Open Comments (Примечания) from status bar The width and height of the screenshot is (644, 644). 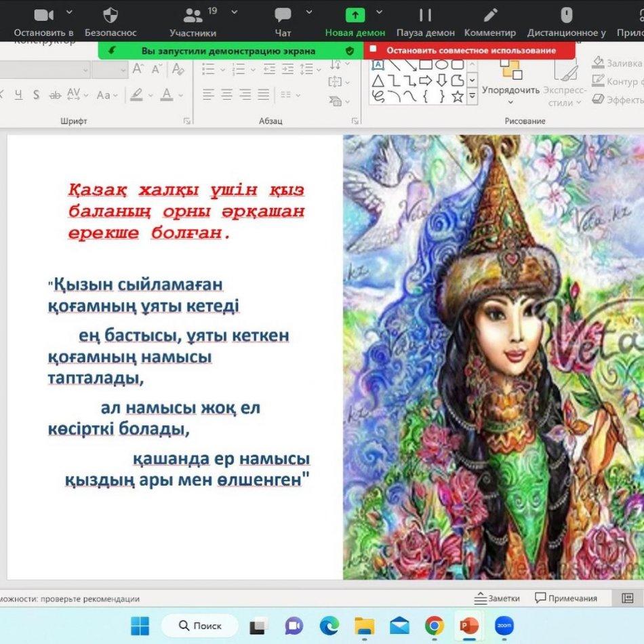566,598
